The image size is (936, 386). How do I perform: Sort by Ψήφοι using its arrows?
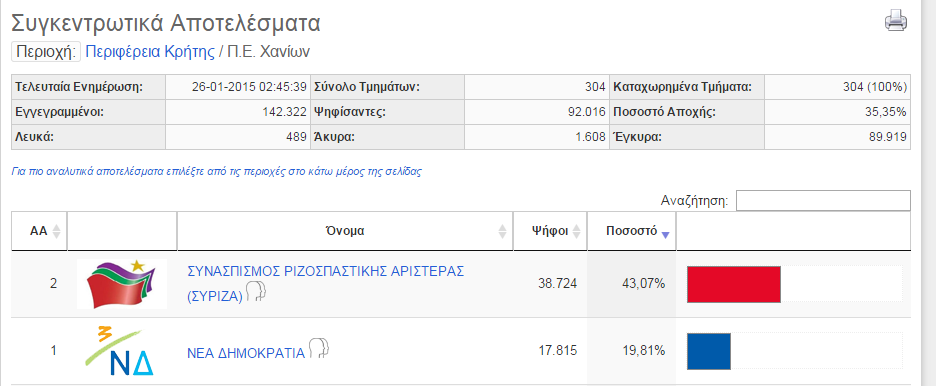coord(576,231)
